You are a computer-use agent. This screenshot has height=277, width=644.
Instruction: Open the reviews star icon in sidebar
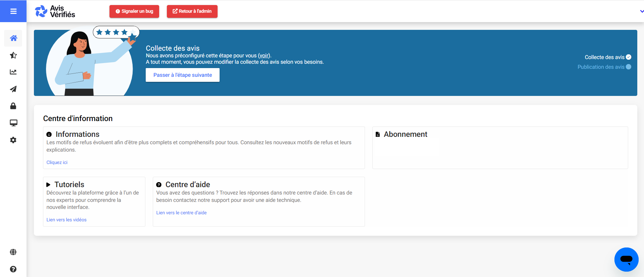(x=13, y=55)
